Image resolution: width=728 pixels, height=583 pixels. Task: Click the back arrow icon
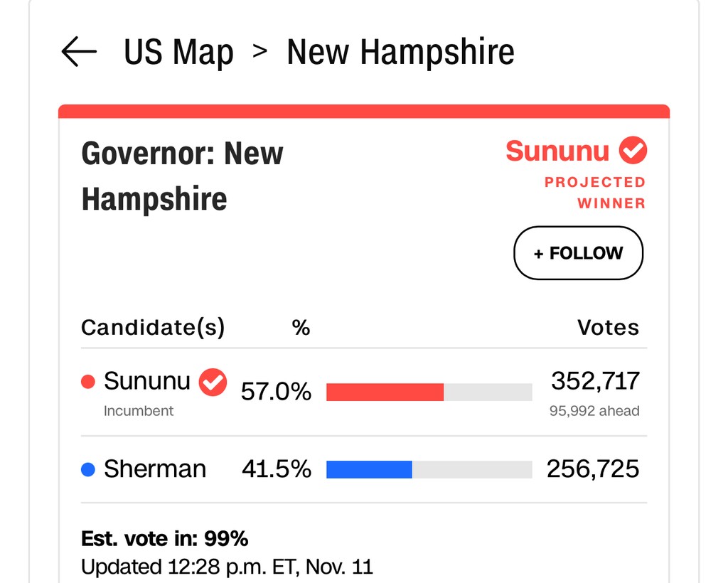pos(79,52)
